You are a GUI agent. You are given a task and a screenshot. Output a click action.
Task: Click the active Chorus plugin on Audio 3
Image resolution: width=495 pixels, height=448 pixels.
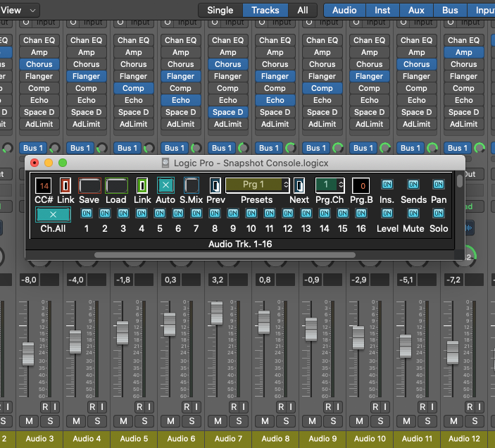(x=39, y=64)
